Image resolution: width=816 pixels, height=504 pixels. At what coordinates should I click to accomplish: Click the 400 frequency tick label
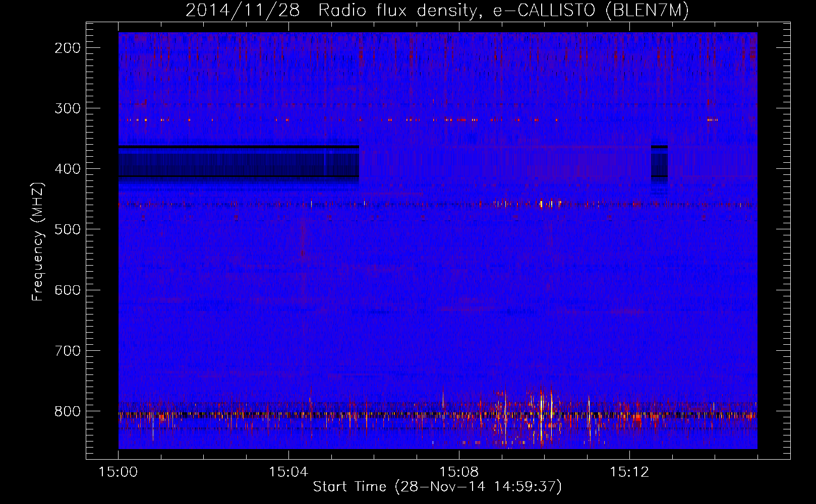68,169
